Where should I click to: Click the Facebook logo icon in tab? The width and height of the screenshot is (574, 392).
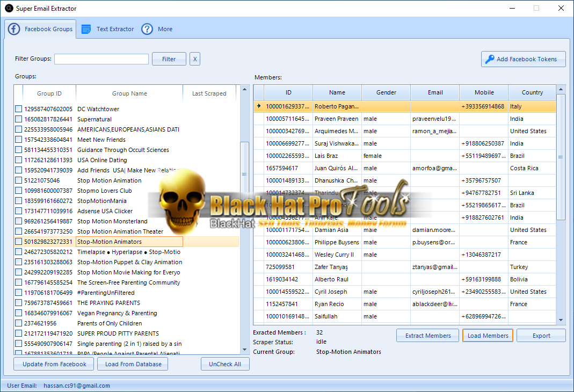coord(14,29)
